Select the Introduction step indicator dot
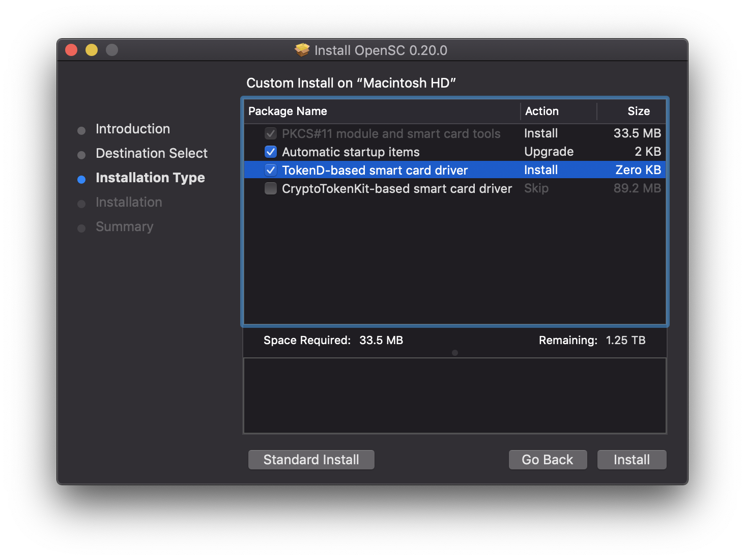This screenshot has height=560, width=745. click(81, 130)
